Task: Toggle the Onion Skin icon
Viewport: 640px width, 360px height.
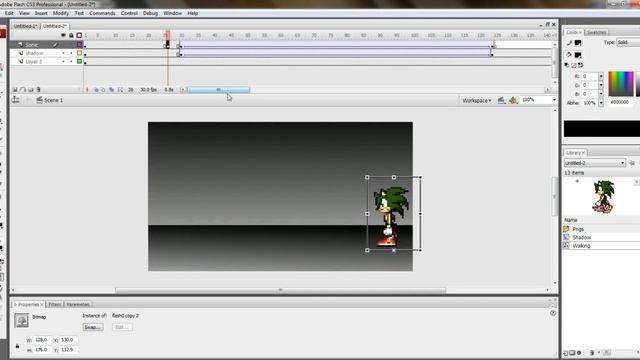Action: 96,90
